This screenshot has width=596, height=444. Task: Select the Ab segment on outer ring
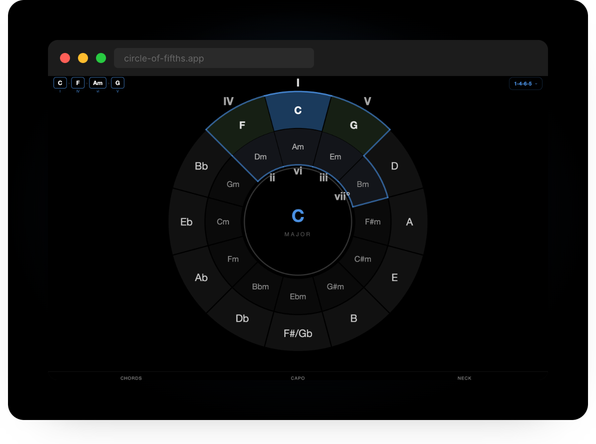click(x=201, y=278)
